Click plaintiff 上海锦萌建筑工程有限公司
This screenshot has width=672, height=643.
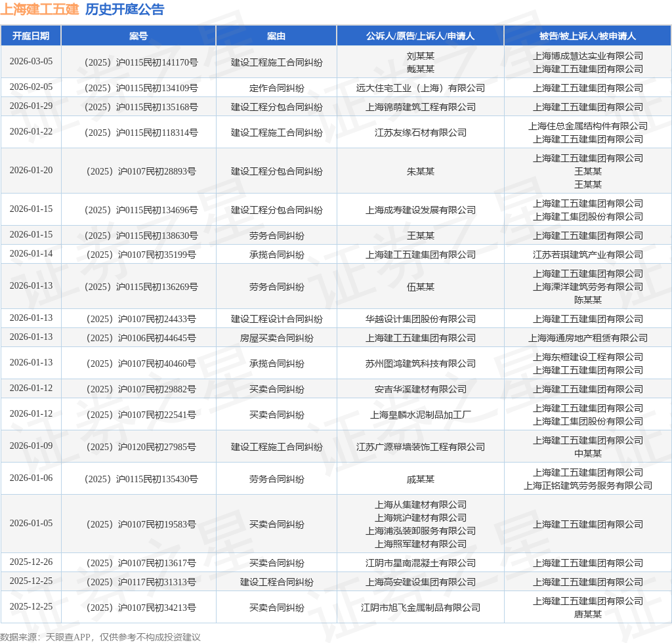[x=421, y=107]
